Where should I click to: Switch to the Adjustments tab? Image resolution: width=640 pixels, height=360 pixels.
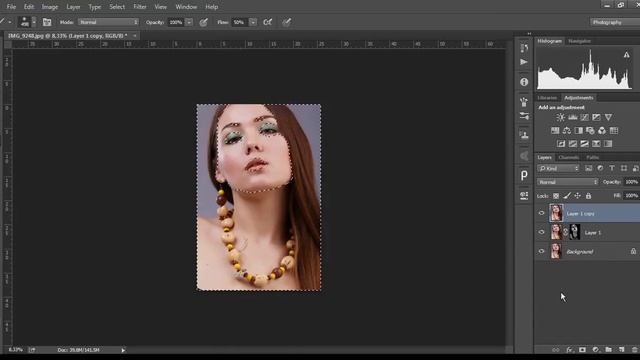click(578, 98)
